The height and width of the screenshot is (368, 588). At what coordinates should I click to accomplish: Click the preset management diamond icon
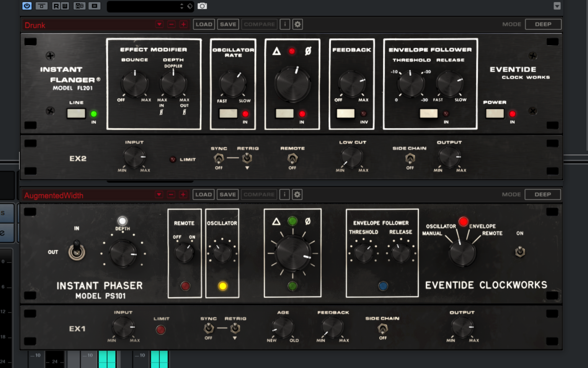pyautogui.click(x=190, y=6)
